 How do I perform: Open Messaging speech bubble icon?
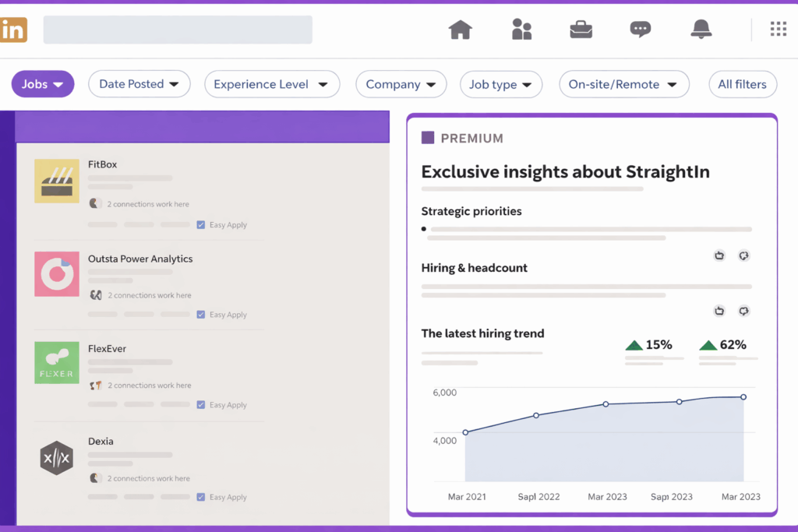coord(641,30)
